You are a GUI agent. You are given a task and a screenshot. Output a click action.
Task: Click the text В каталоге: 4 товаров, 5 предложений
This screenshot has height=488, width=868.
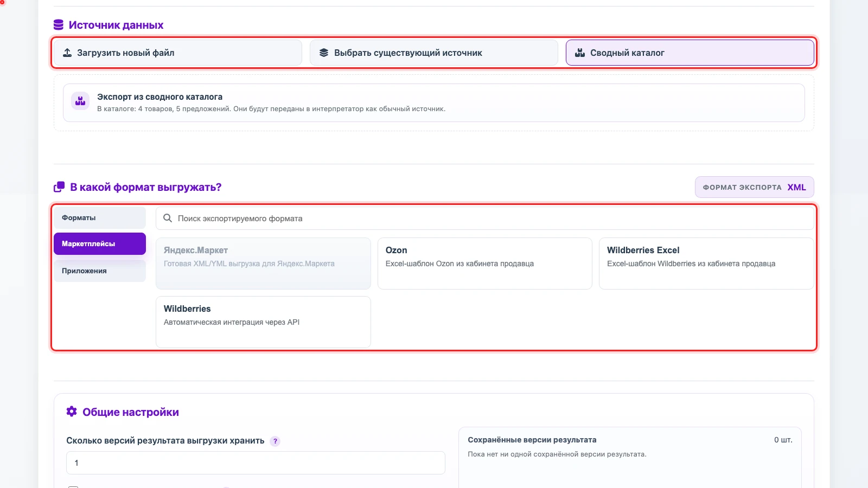click(x=164, y=109)
